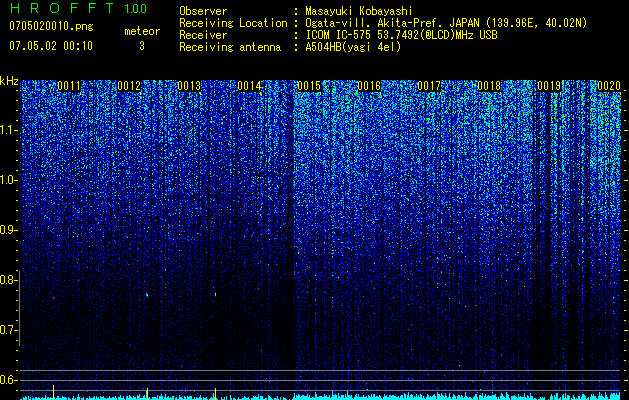This screenshot has width=629, height=400.
Task: Click the 0.6 frequency axis label
Action: click(x=7, y=380)
